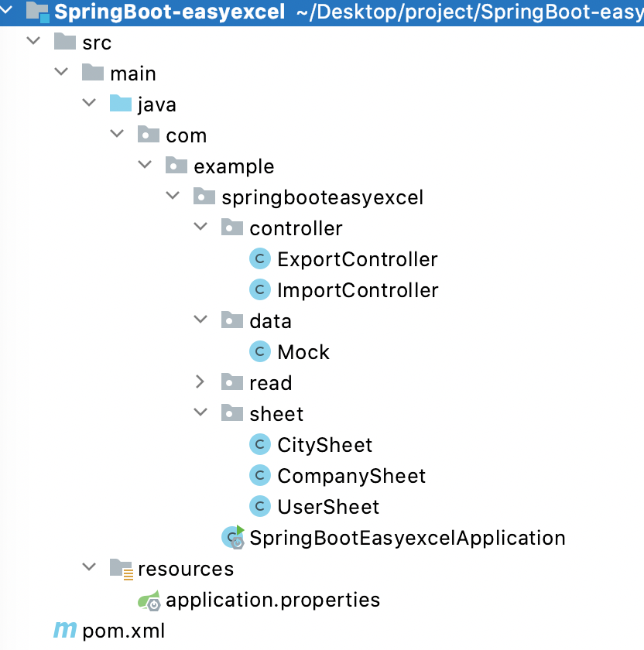Select the resources folder label
The width and height of the screenshot is (644, 650).
186,570
